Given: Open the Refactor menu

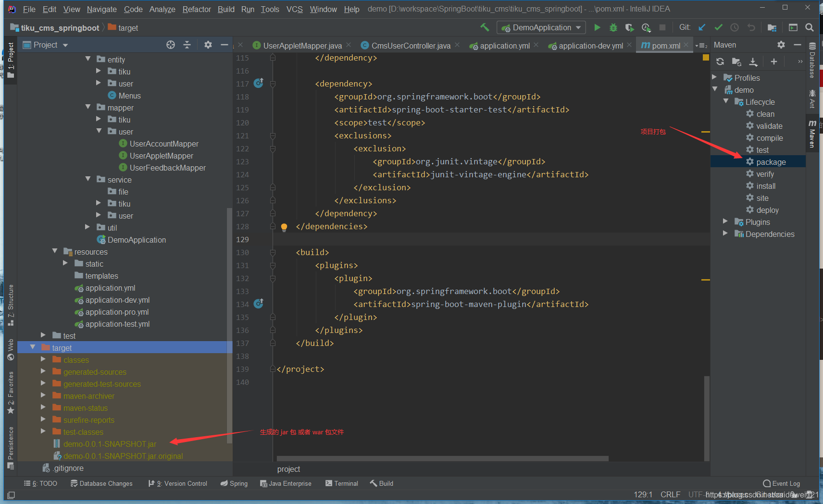Looking at the screenshot, I should click(x=196, y=9).
